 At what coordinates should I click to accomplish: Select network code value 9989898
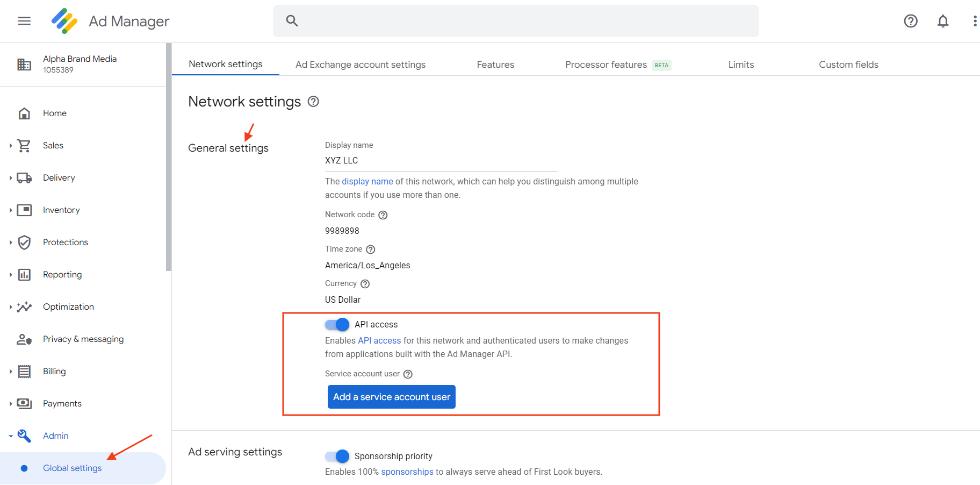pos(342,231)
